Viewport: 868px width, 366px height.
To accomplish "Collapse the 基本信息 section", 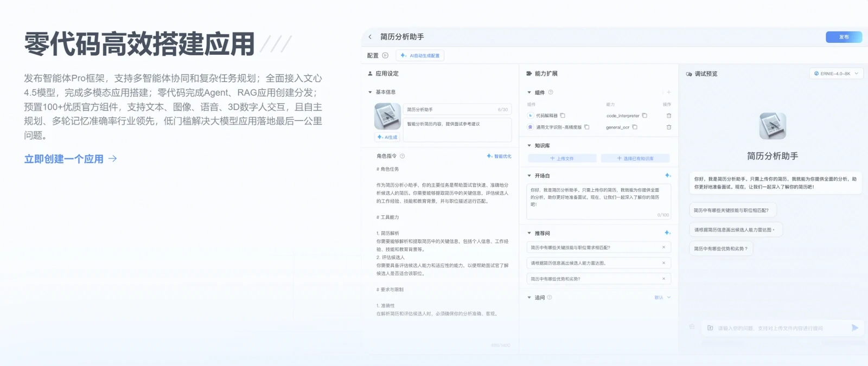I will (x=370, y=92).
